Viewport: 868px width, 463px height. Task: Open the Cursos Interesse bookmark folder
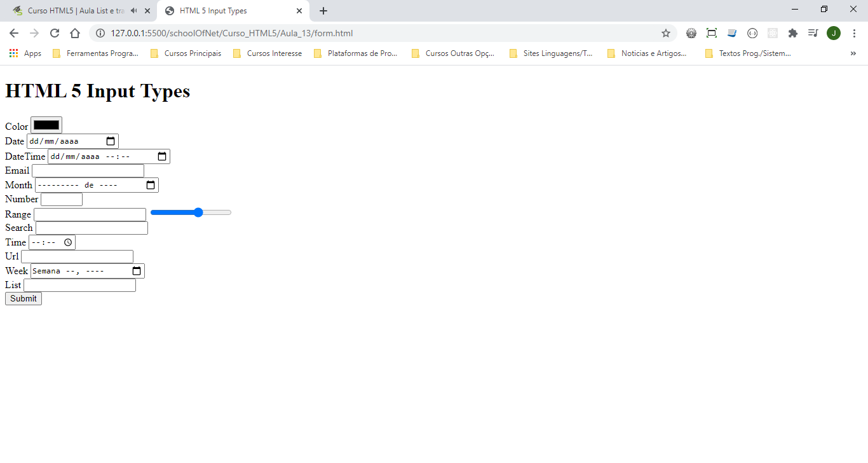268,53
